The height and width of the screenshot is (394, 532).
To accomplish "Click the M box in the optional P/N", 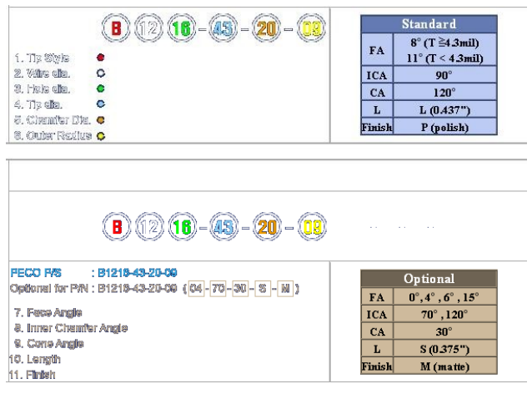I will point(285,289).
